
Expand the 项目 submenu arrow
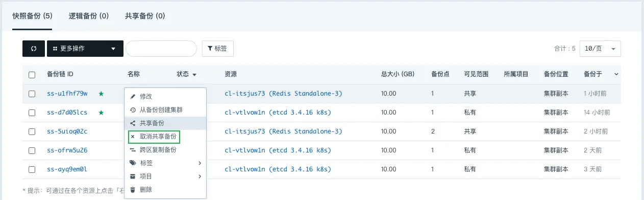[200, 176]
